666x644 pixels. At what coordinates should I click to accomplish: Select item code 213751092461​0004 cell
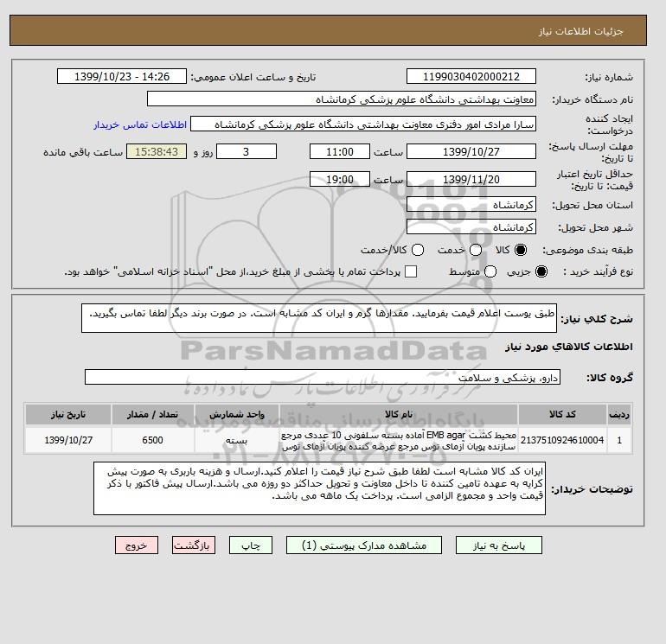click(x=562, y=440)
